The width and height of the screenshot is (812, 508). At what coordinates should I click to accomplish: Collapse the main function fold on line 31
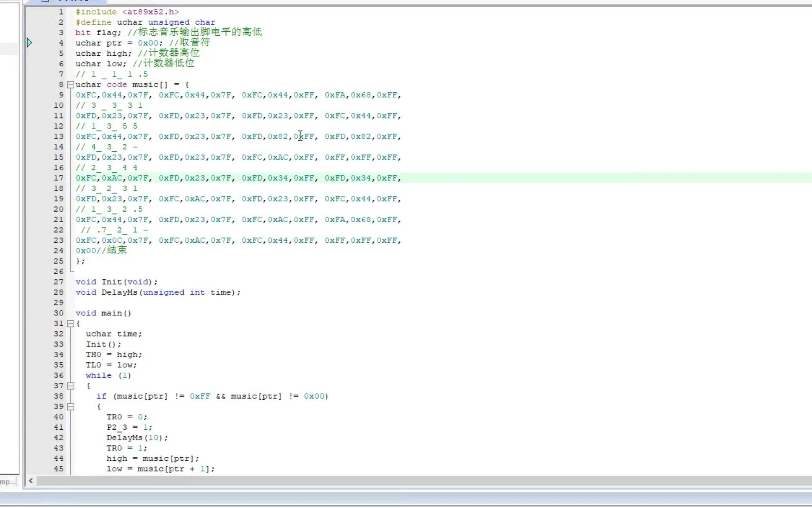coord(70,323)
